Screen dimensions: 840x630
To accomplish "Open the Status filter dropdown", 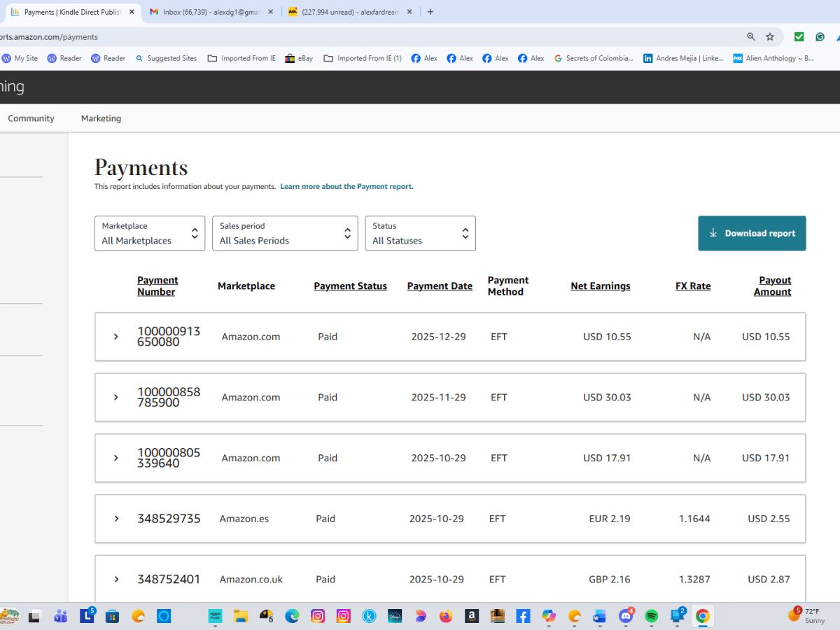I will [x=420, y=233].
